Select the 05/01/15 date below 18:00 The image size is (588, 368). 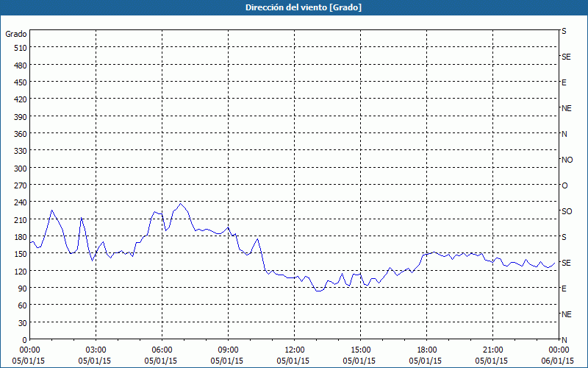pyautogui.click(x=426, y=361)
